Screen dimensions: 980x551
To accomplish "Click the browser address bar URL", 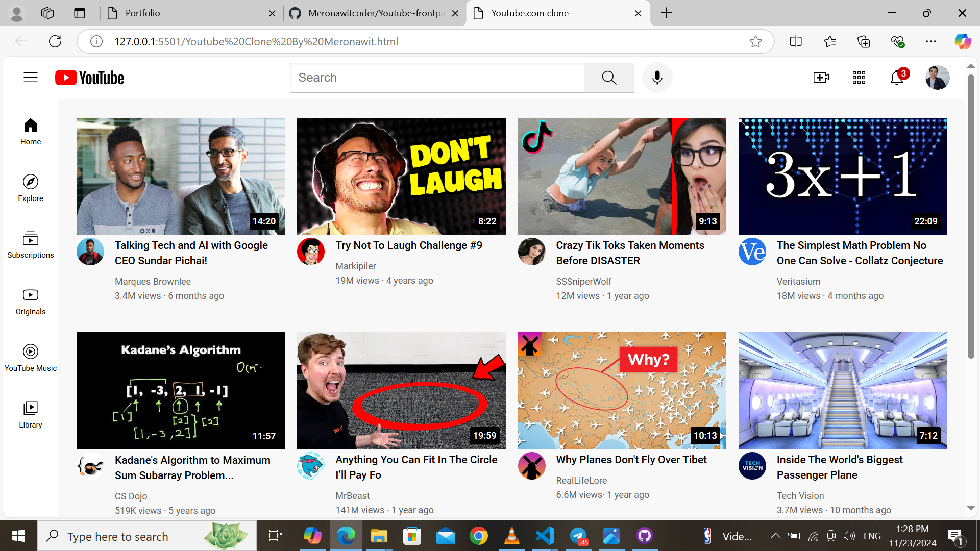I will point(256,42).
